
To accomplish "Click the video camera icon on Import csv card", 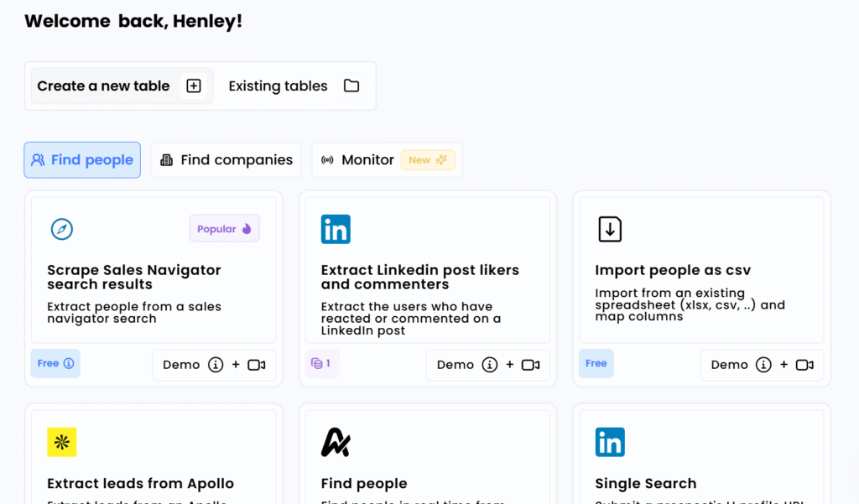I will tap(804, 365).
